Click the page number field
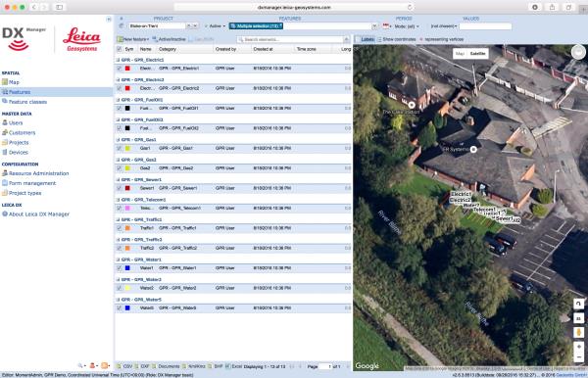 pos(325,366)
